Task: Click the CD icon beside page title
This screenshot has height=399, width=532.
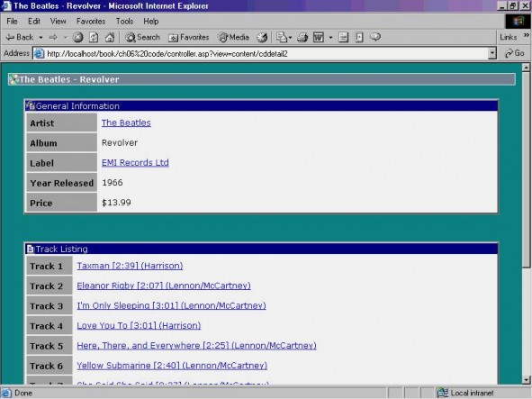Action: [x=14, y=79]
